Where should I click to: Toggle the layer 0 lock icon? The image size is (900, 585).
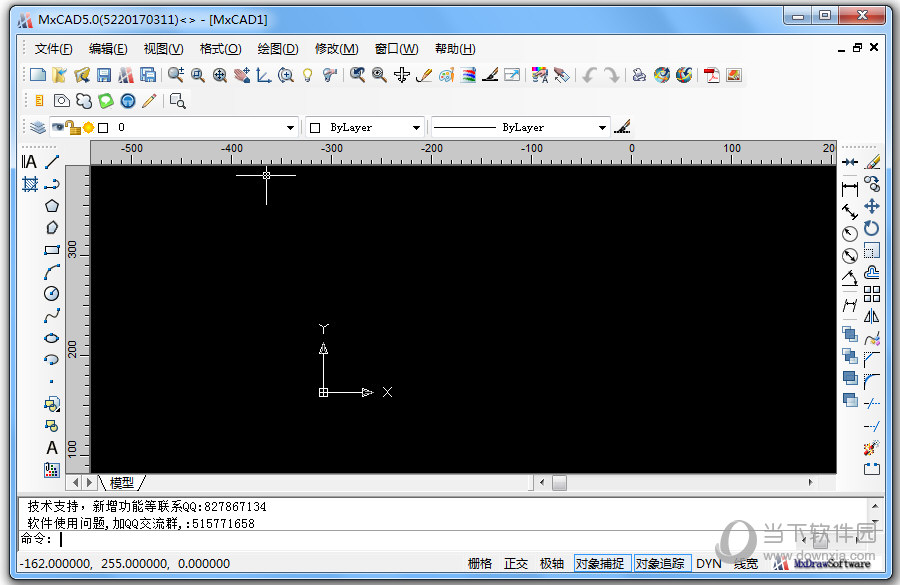click(x=73, y=127)
